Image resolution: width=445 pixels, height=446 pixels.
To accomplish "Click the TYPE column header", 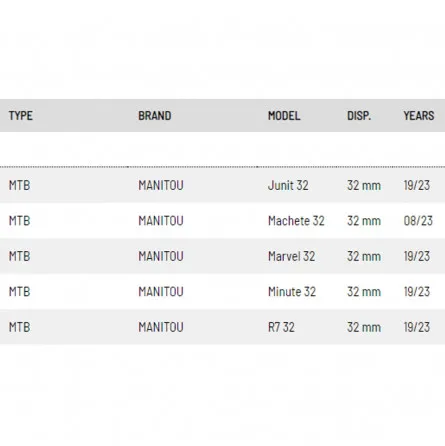I will pos(21,116).
